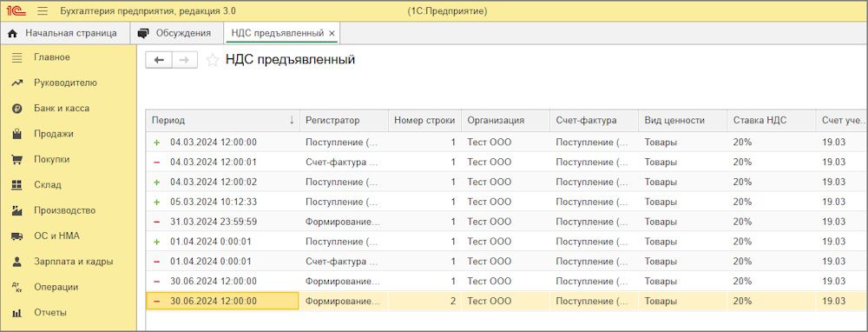Click the Ставка НДС column header

pos(771,120)
